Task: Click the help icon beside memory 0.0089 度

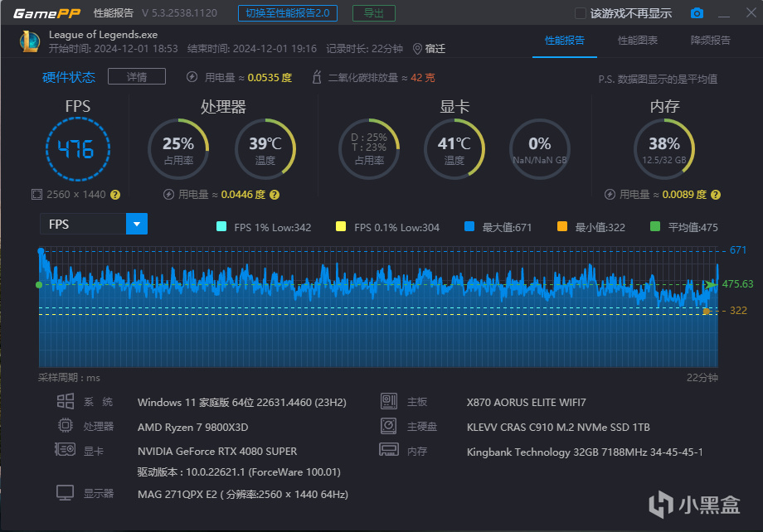Action: 715,195
